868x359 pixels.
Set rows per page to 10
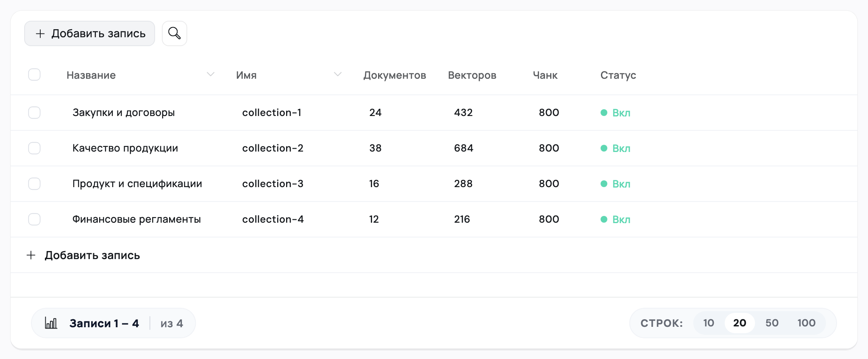tap(709, 323)
